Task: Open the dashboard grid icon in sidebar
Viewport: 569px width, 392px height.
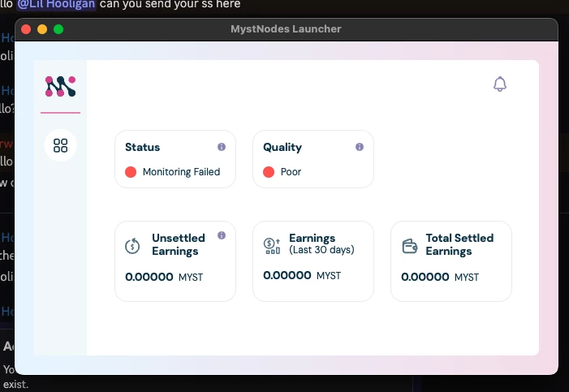Action: [60, 145]
